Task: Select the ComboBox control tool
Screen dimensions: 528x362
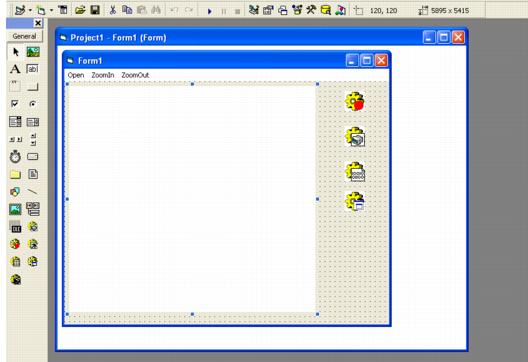Action: pyautogui.click(x=15, y=122)
